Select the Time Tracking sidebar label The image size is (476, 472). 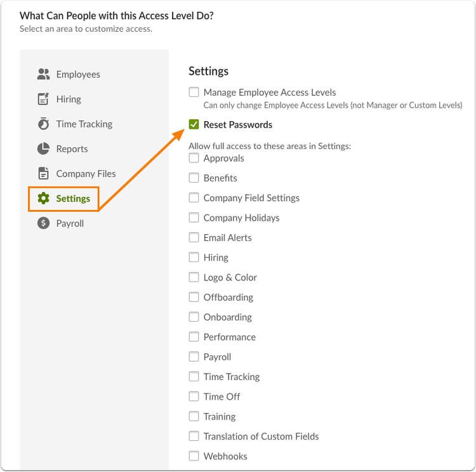pos(84,124)
